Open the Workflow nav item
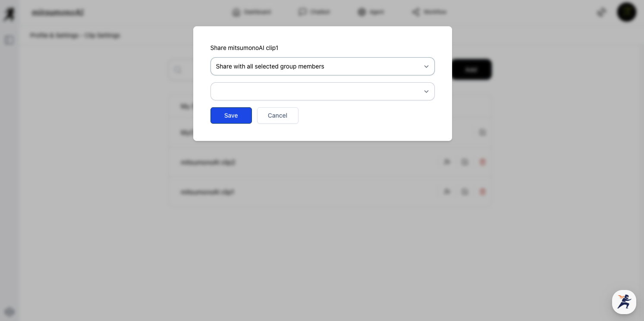The image size is (644, 321). coord(429,12)
